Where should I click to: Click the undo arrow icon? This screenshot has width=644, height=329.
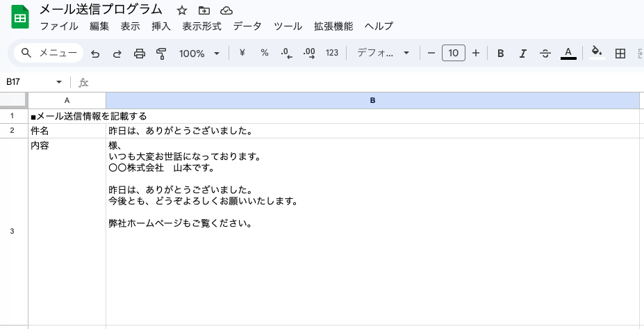click(x=96, y=54)
